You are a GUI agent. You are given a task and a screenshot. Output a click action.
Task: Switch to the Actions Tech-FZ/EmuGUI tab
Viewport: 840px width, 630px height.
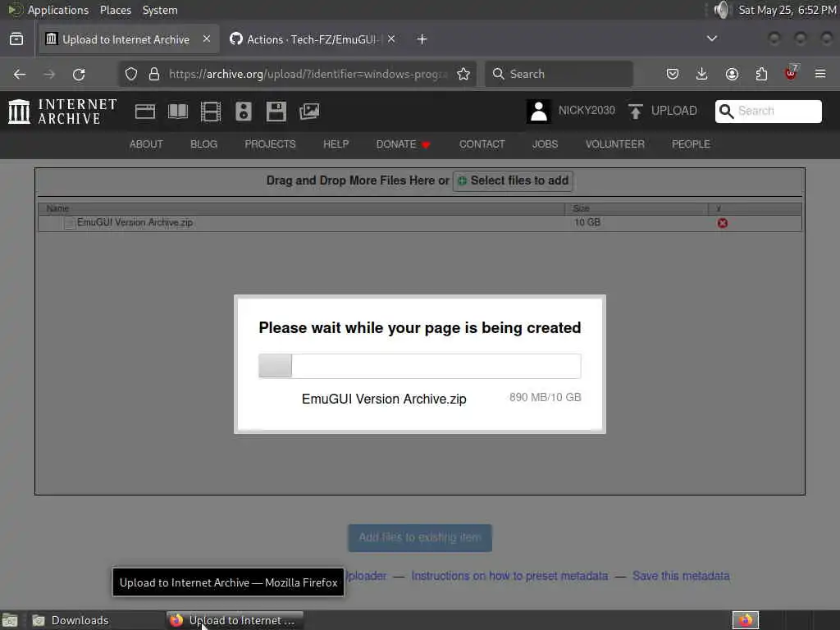click(x=304, y=39)
